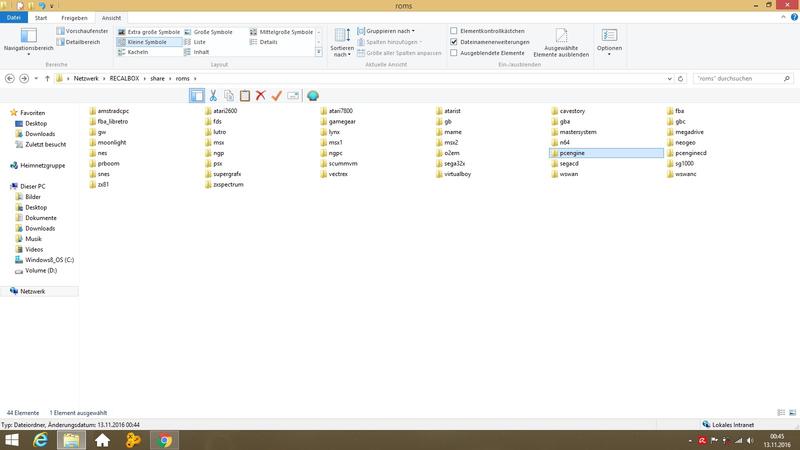Switch to details view icon in status bar
This screenshot has height=450, width=800.
[x=781, y=412]
